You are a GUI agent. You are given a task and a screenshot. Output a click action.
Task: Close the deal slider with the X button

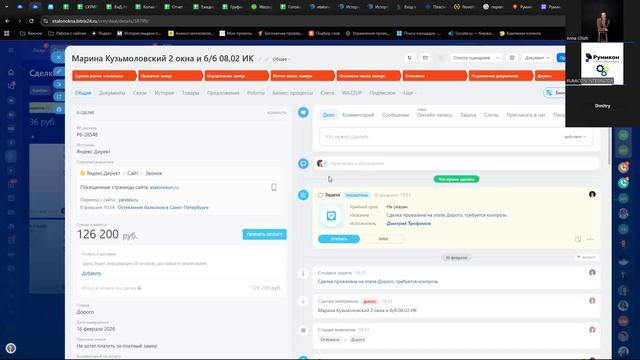pyautogui.click(x=58, y=58)
